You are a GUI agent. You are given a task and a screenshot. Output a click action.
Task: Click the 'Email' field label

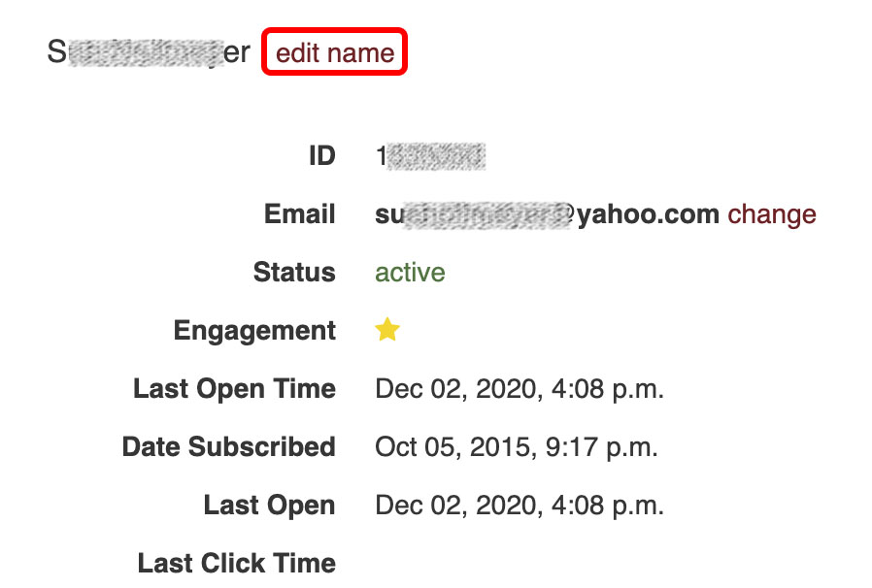pos(299,214)
